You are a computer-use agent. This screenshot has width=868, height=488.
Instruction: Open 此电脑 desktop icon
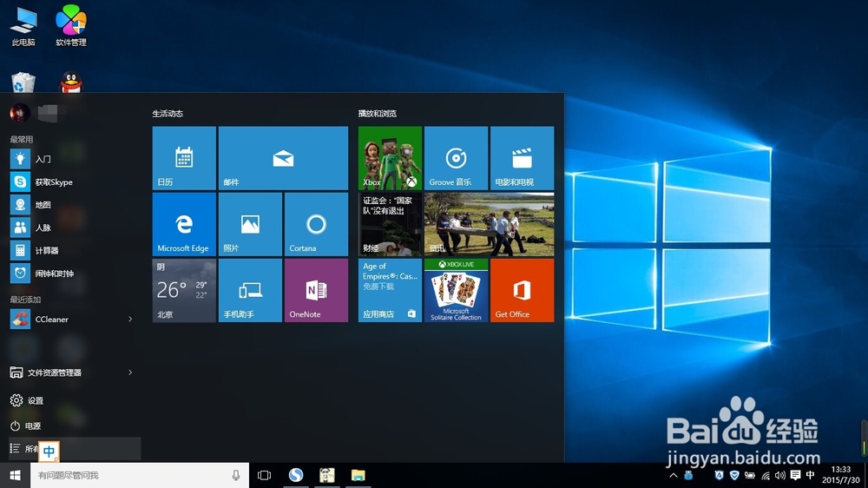pyautogui.click(x=23, y=25)
